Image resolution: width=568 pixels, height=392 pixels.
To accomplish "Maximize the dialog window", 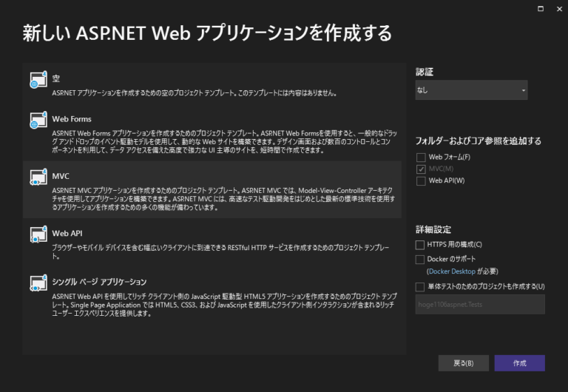I will pyautogui.click(x=541, y=8).
